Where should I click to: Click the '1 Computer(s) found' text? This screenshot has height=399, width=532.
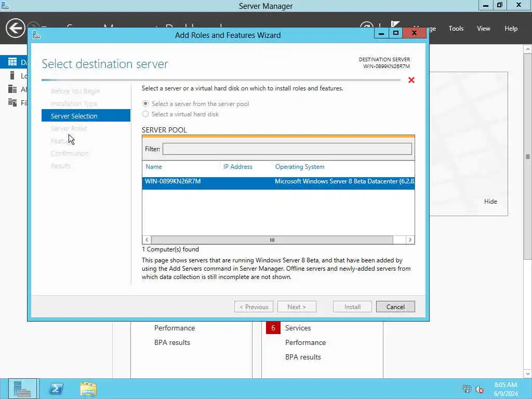[170, 249]
